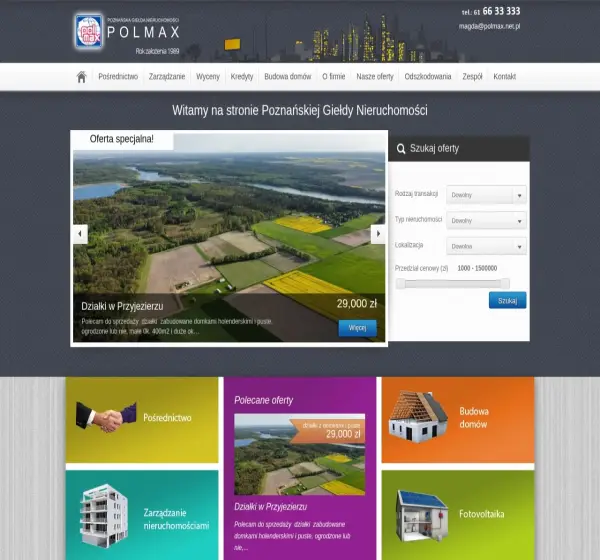Click the orange price ribbon on thumbnail

click(327, 431)
